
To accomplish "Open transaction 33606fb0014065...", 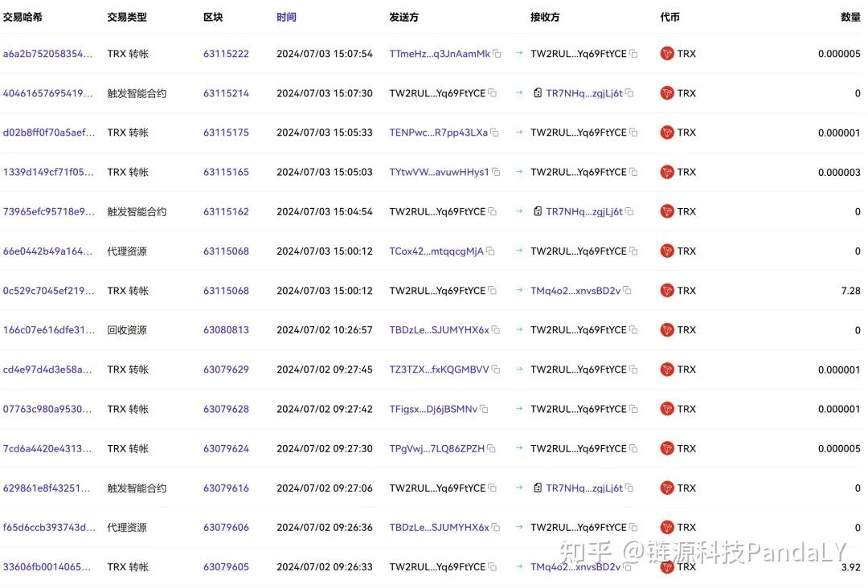I will click(x=48, y=566).
